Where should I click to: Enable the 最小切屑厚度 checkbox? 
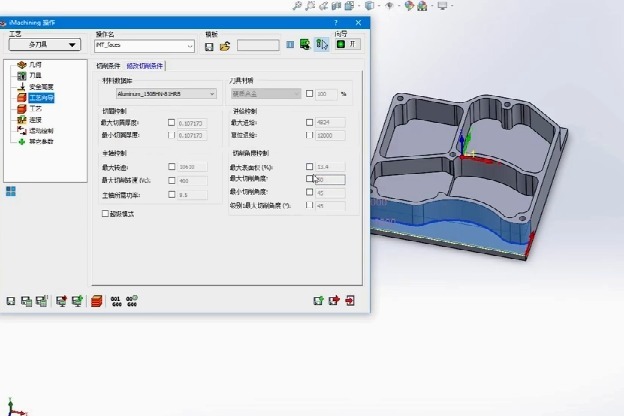point(172,135)
